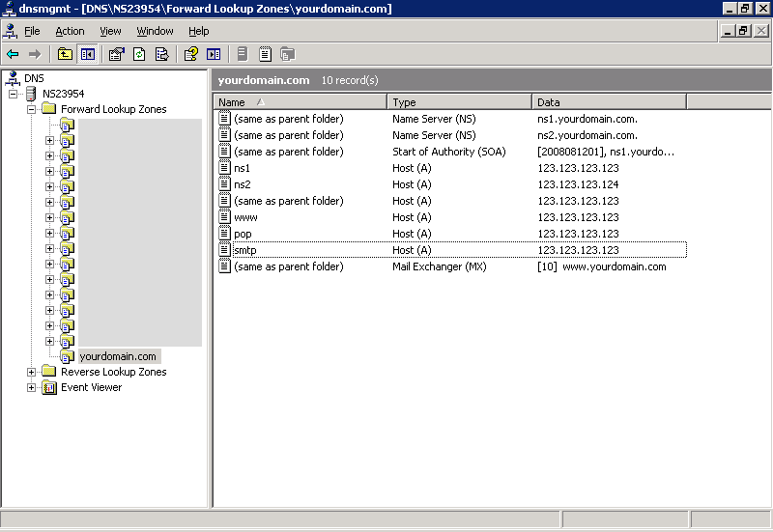Click the Back arrow toolbar icon
The image size is (773, 532).
coord(13,54)
